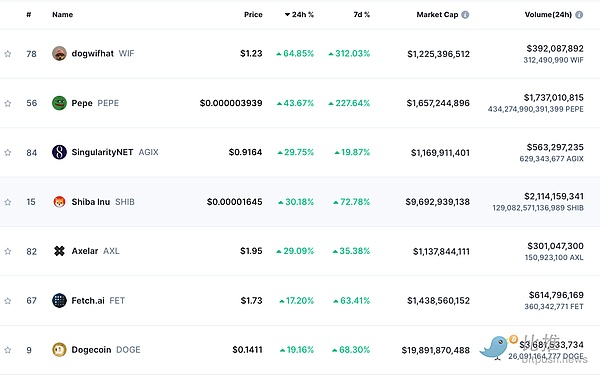The image size is (600, 376).
Task: Click the Shiba Inu coin logo
Action: pos(59,202)
